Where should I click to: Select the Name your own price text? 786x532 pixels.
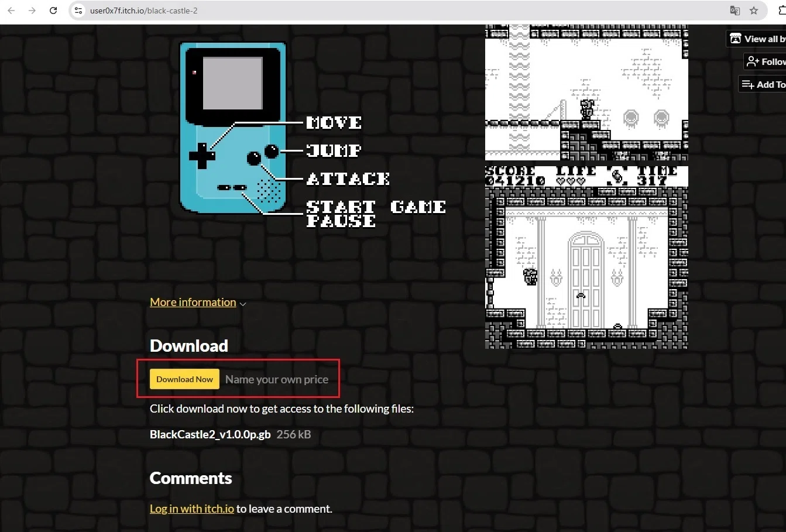pyautogui.click(x=277, y=379)
